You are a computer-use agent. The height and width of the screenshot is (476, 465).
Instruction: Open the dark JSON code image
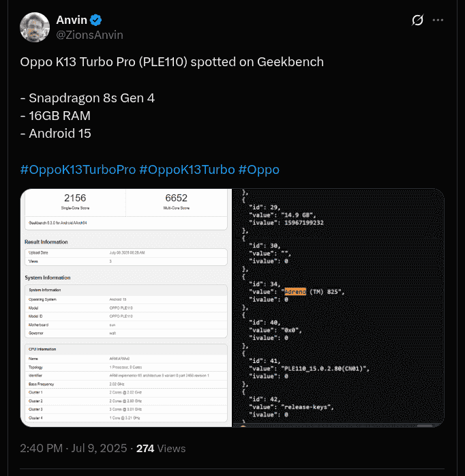point(339,308)
